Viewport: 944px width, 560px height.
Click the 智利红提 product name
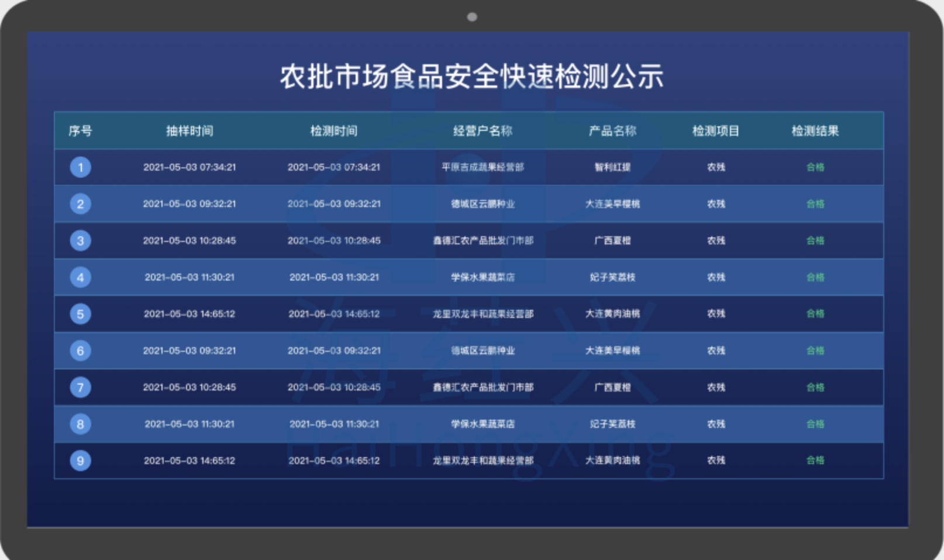[x=612, y=167]
